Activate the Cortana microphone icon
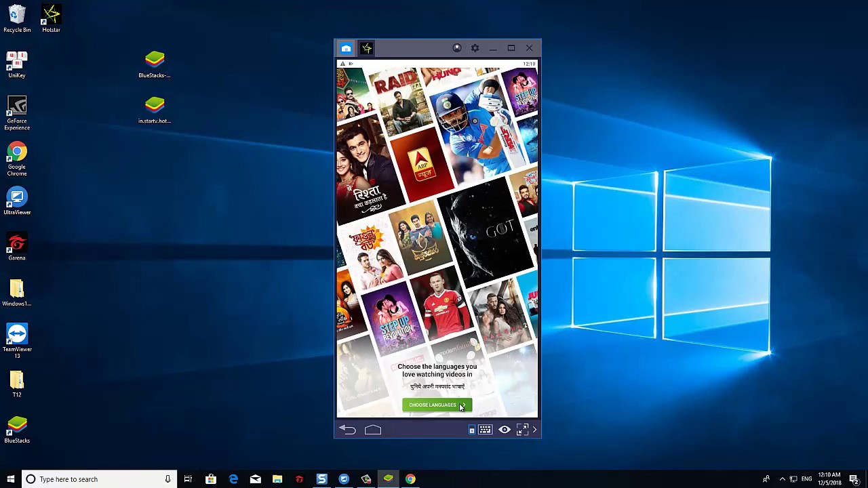 (x=167, y=479)
